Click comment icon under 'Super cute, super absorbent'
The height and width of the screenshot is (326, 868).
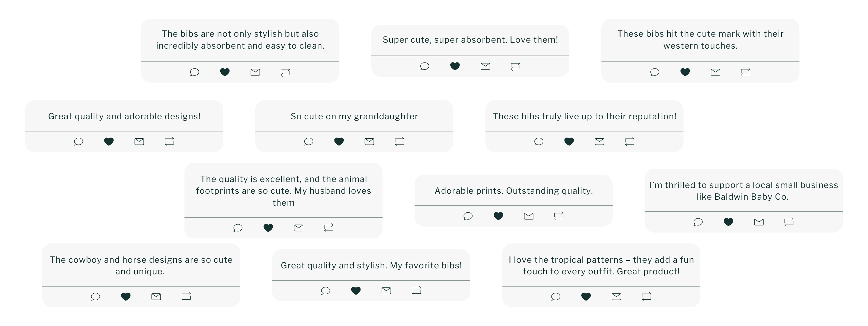point(425,66)
